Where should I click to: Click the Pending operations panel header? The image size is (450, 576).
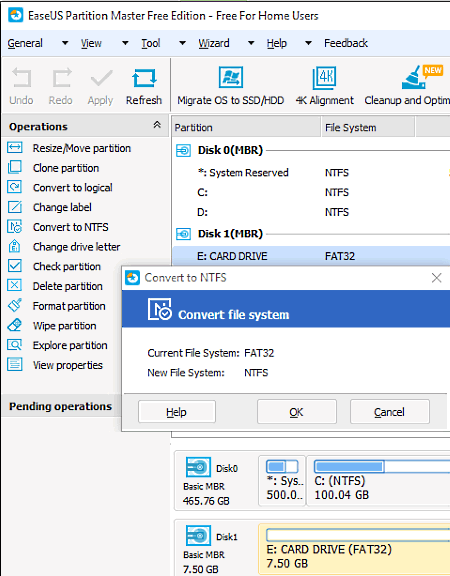click(61, 406)
